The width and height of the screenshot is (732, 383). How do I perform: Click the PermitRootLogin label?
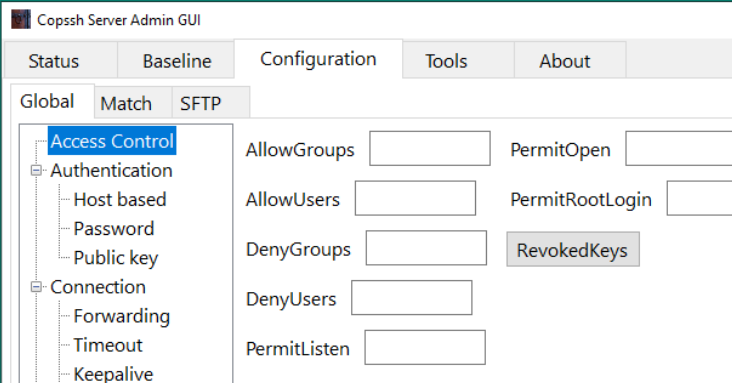tap(581, 199)
